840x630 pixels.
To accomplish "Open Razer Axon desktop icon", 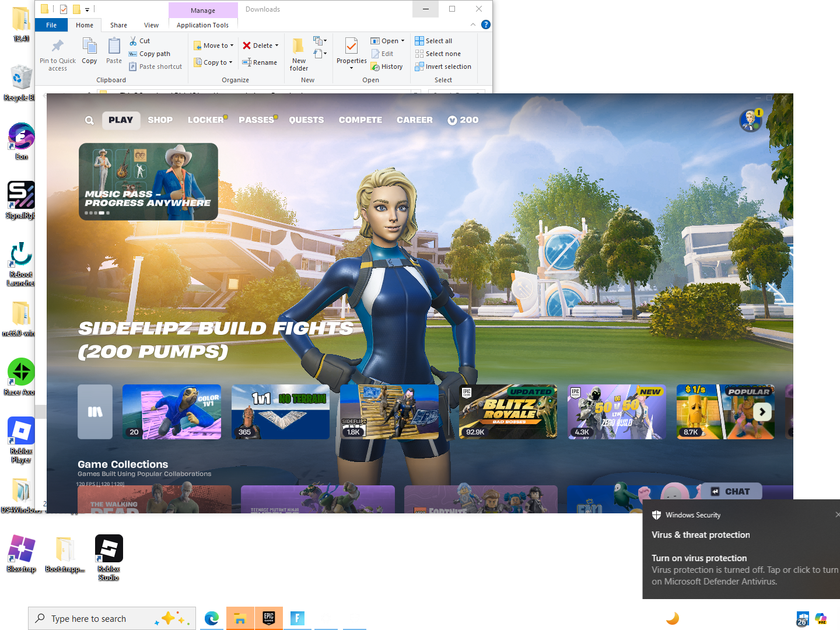I will 20,377.
